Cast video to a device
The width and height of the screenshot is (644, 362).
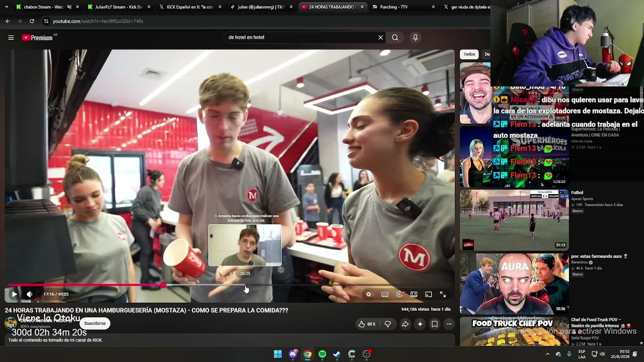click(428, 294)
